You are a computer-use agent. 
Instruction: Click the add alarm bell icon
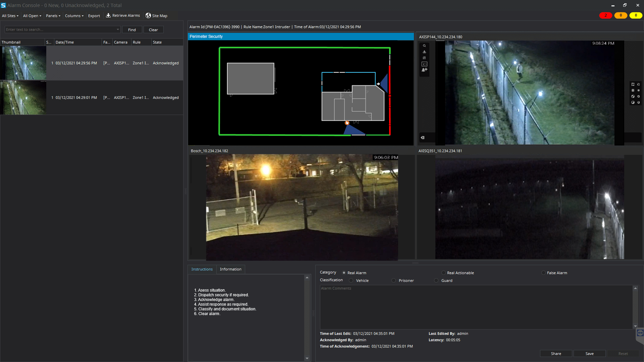click(424, 70)
